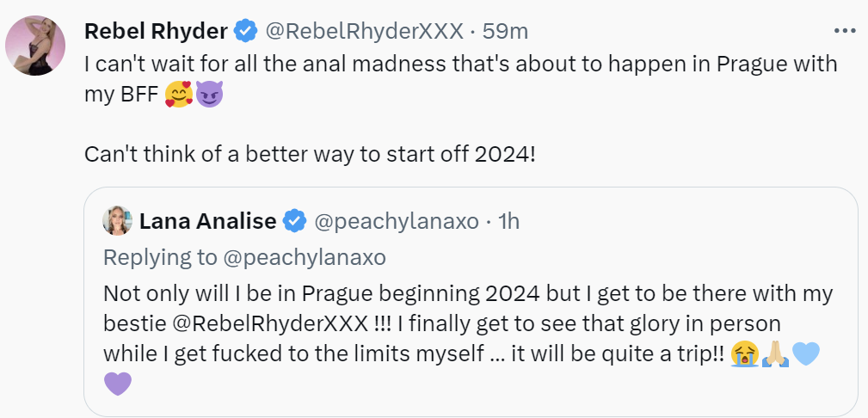This screenshot has height=418, width=868.
Task: Click the praying hands emoji
Action: pyautogui.click(x=773, y=353)
